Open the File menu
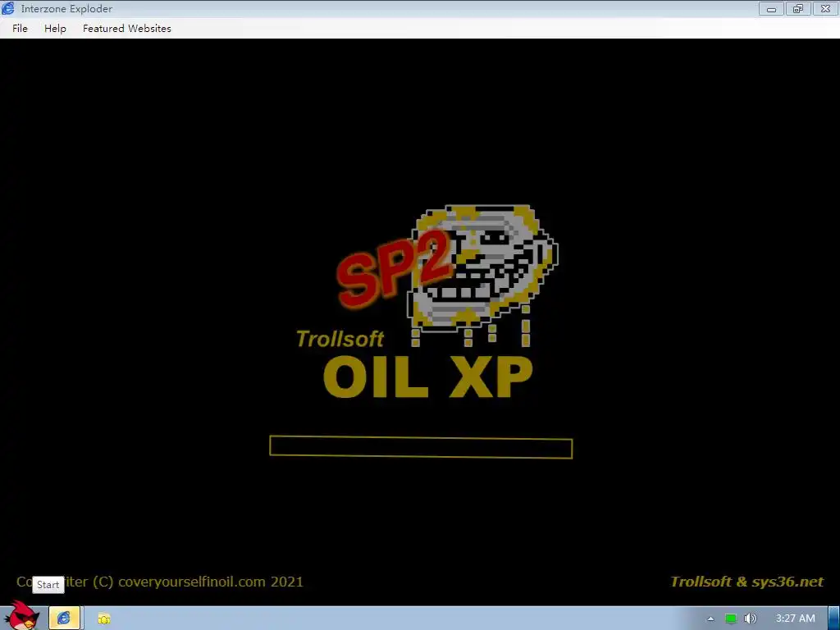Image resolution: width=840 pixels, height=630 pixels. point(20,29)
